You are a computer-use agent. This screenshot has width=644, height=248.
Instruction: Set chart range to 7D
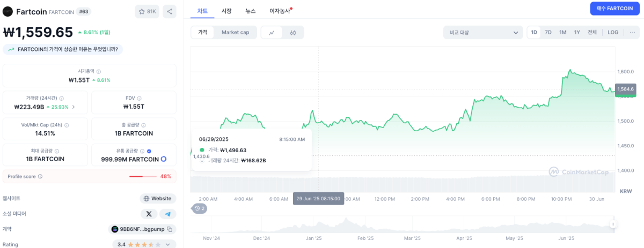[548, 32]
